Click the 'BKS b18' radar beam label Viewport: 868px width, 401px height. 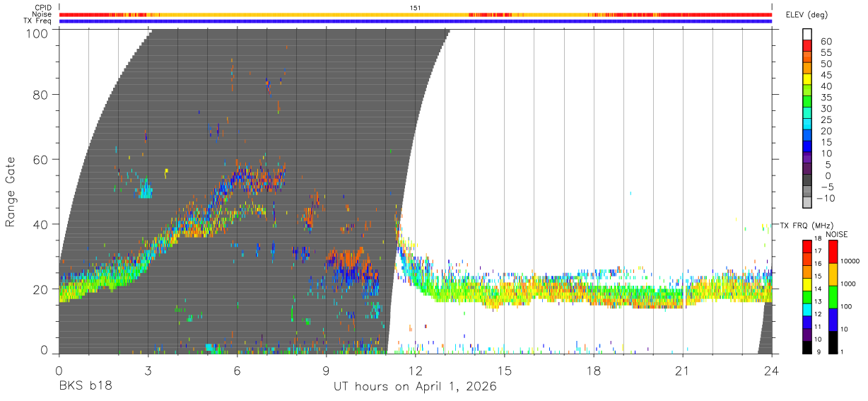pos(86,386)
